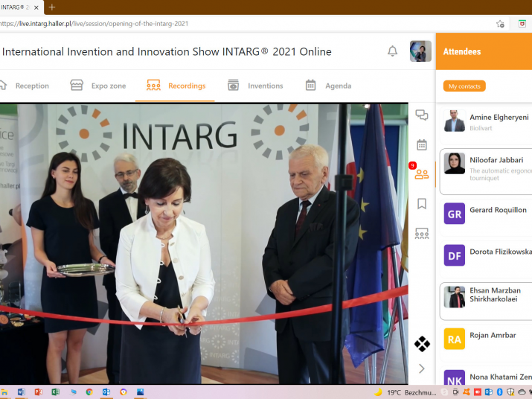The height and width of the screenshot is (399, 532).
Task: Add page to browser favorites
Action: (x=501, y=24)
